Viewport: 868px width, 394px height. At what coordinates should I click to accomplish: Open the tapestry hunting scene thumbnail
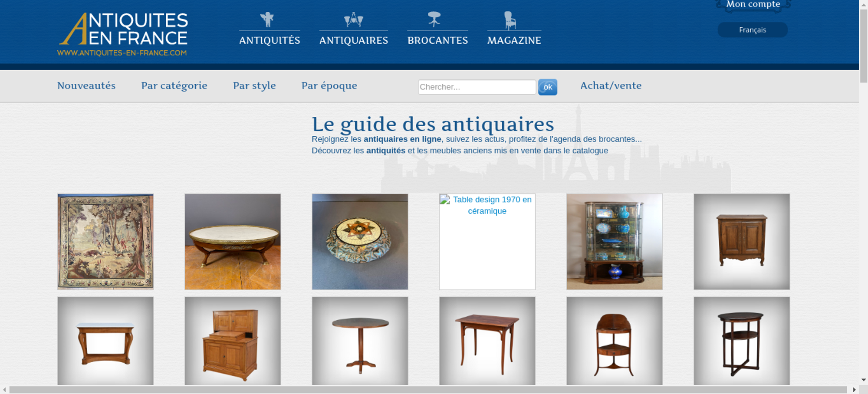105,242
